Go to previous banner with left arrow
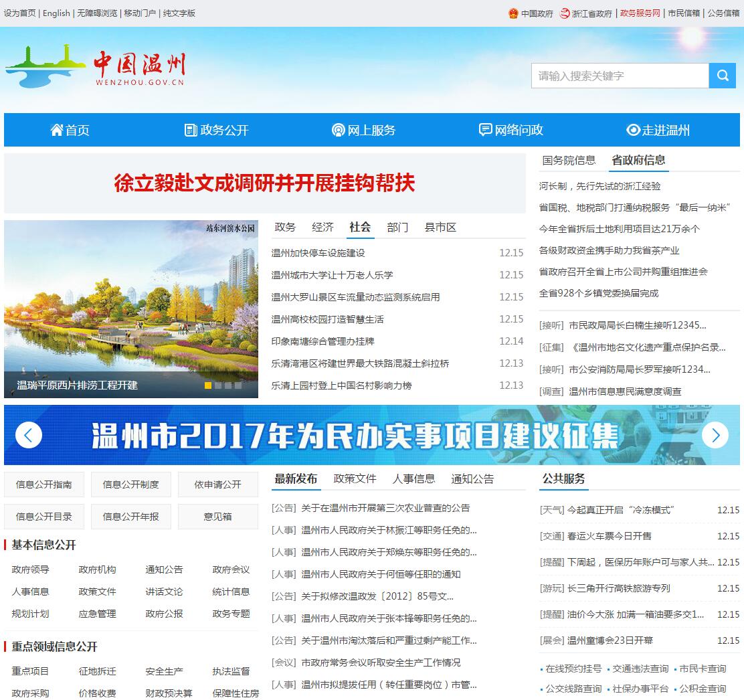Viewport: 744px width, 700px height. coord(29,435)
